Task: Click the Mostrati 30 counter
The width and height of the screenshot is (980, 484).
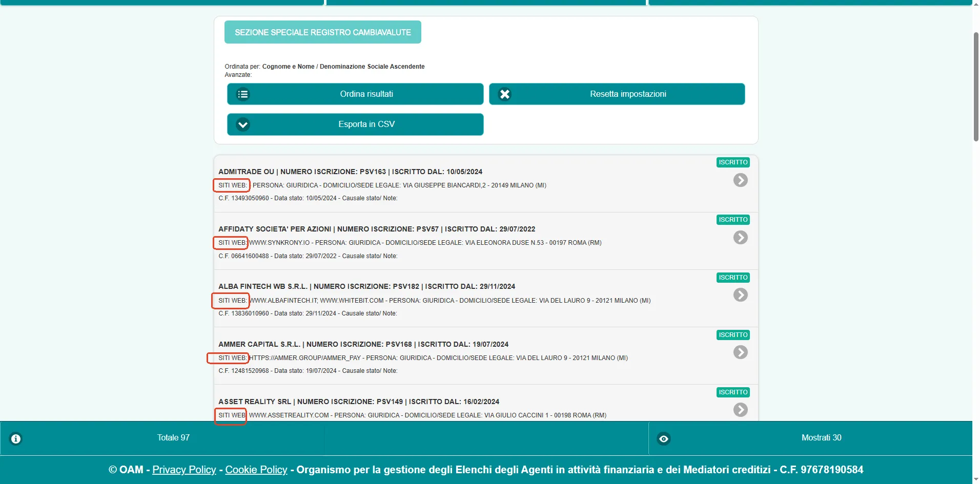Action: click(x=821, y=438)
